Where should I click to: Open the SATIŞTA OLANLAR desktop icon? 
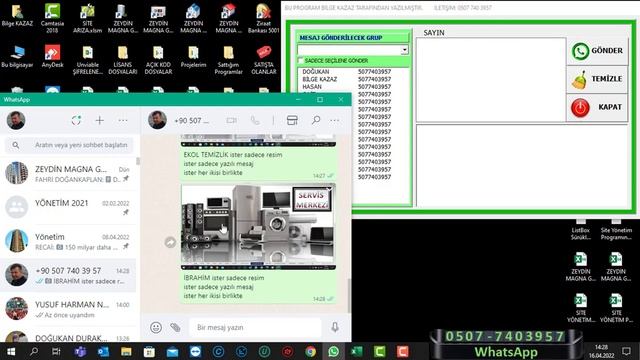coord(264,59)
